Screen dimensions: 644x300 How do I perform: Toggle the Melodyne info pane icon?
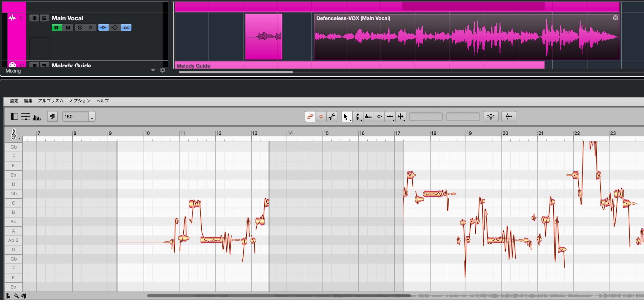pos(14,116)
